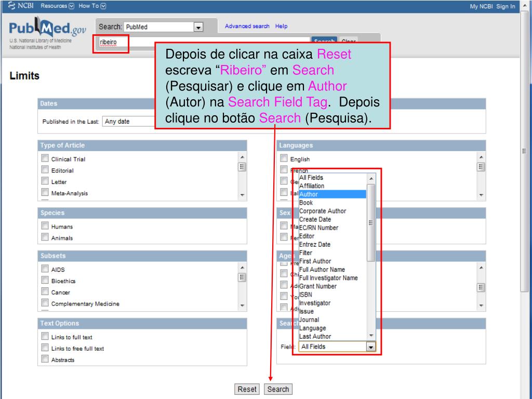Check the Abstracts checkbox

click(45, 358)
